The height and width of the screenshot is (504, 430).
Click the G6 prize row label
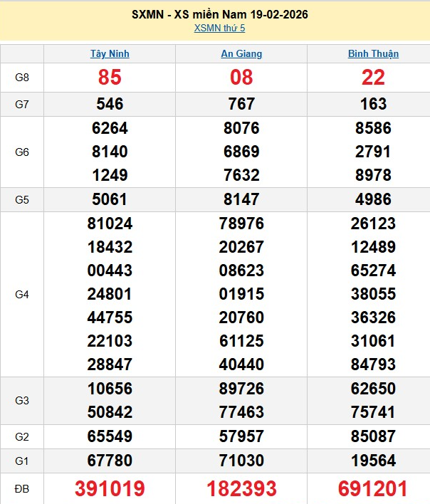click(x=22, y=152)
